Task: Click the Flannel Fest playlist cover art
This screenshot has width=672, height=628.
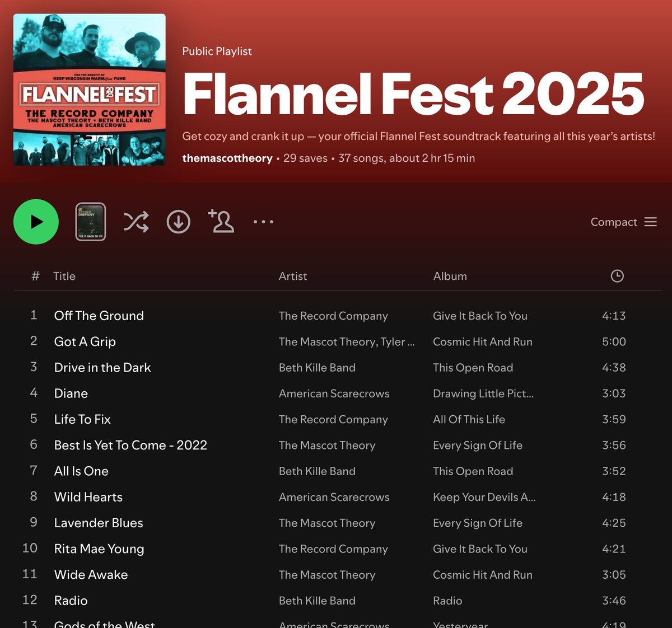Action: [90, 90]
